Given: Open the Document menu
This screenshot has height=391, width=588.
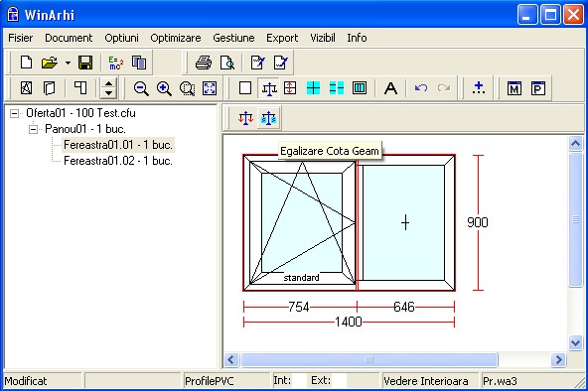Looking at the screenshot, I should [69, 38].
